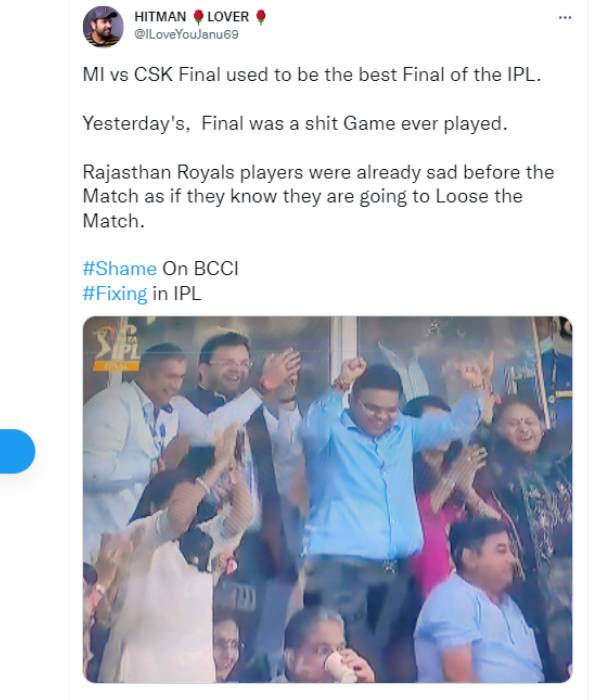600x700 pixels.
Task: Click the first rose emoji in display name
Action: (x=199, y=17)
